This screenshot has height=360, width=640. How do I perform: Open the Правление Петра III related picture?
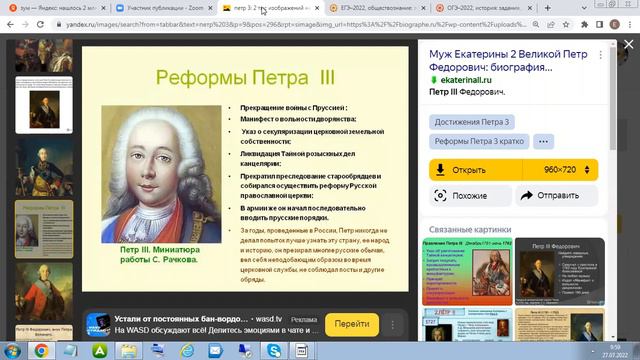click(467, 271)
